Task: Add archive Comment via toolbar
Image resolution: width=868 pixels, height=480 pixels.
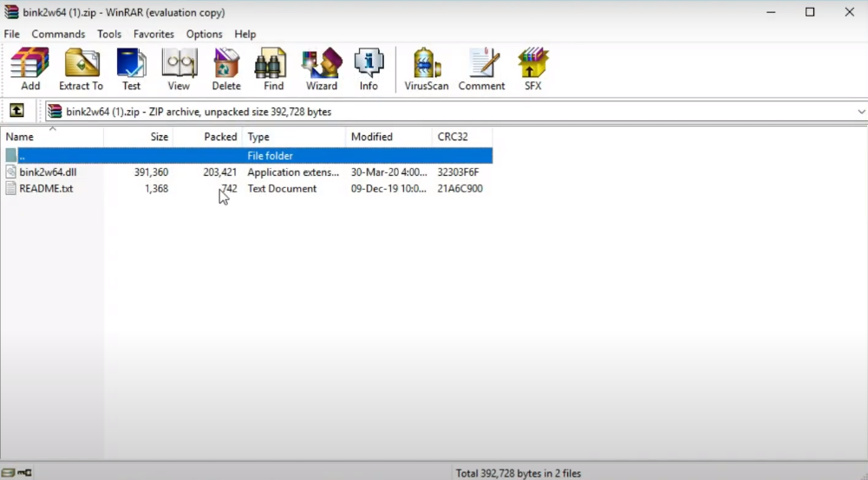Action: tap(481, 69)
